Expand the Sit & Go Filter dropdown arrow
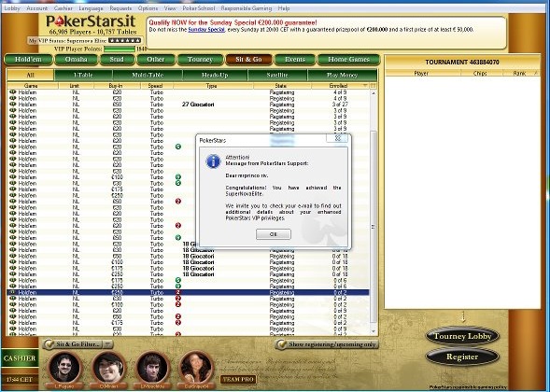This screenshot has width=550, height=392. 108,344
